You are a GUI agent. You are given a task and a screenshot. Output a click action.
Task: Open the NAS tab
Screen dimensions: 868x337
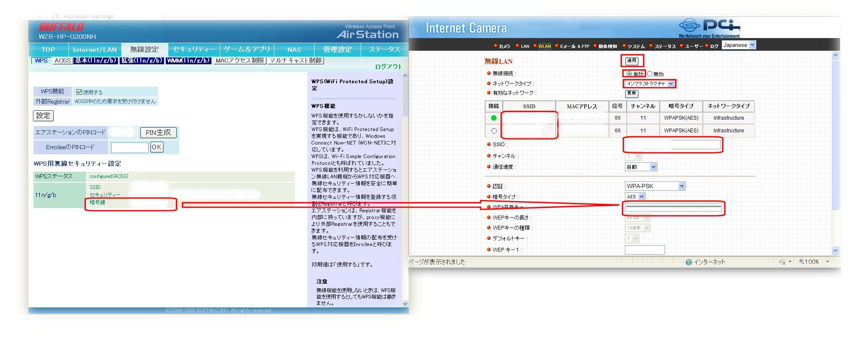[294, 49]
